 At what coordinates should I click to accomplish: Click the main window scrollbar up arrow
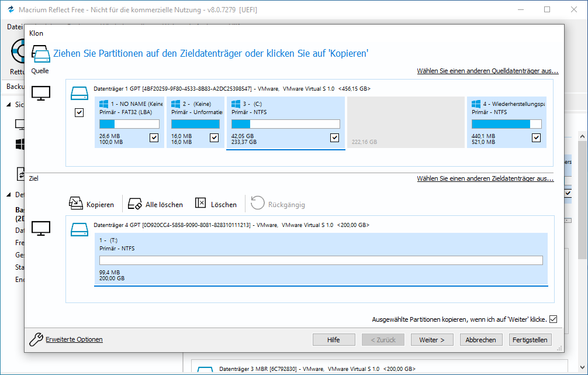click(x=582, y=136)
